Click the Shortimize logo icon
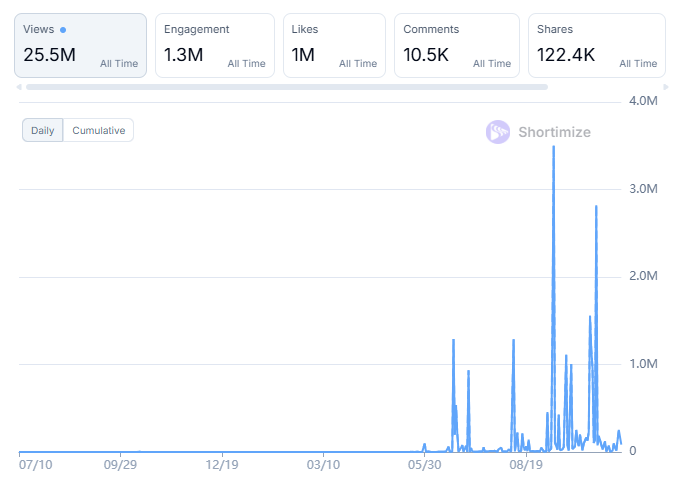The width and height of the screenshot is (675, 480). pos(498,132)
